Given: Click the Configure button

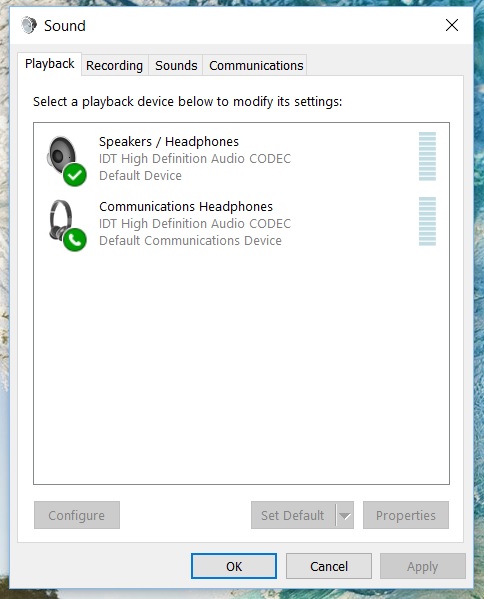Looking at the screenshot, I should click(x=77, y=515).
